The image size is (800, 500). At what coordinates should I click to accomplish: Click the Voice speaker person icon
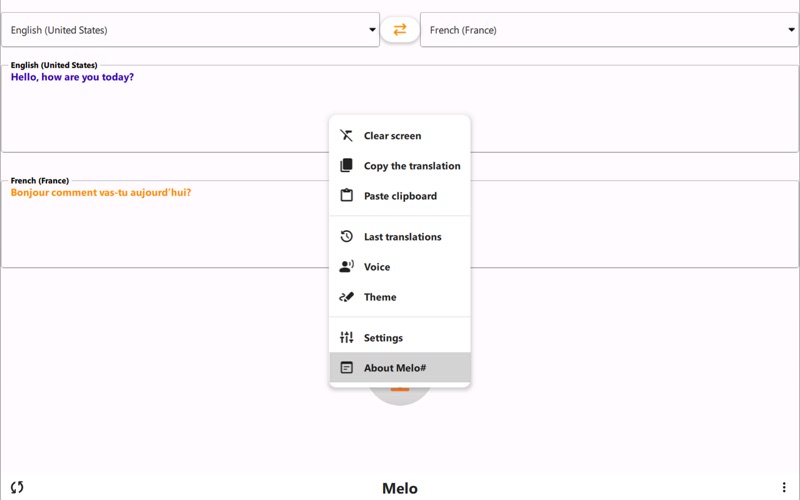click(x=346, y=266)
